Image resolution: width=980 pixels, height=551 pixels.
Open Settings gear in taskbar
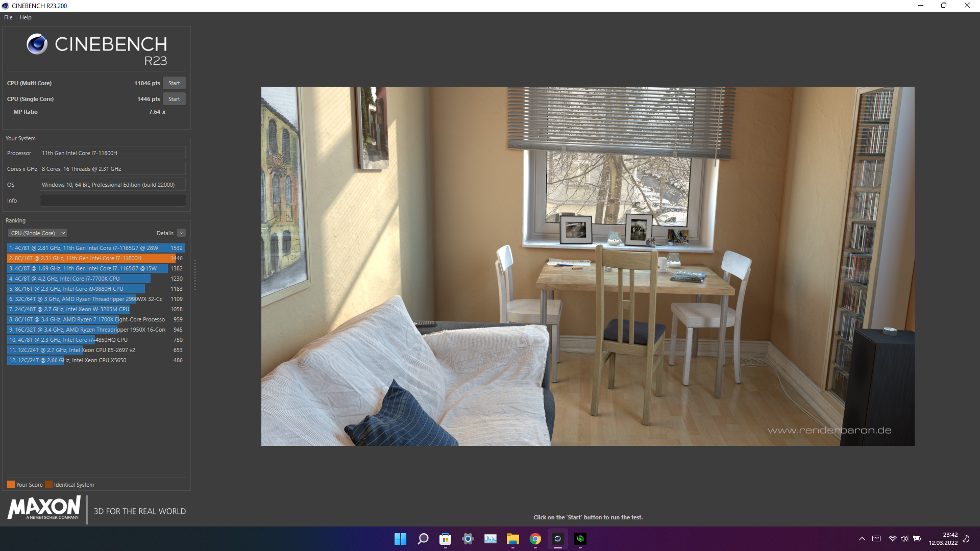coord(468,539)
